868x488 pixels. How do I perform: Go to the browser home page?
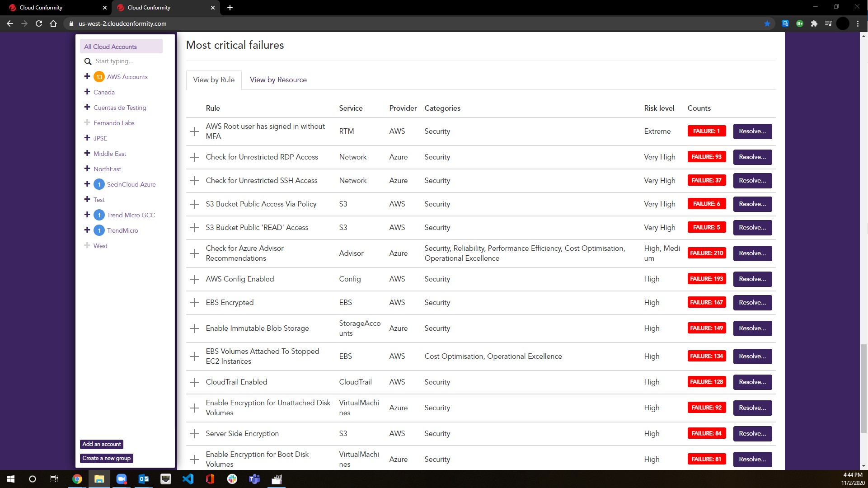pos(53,23)
